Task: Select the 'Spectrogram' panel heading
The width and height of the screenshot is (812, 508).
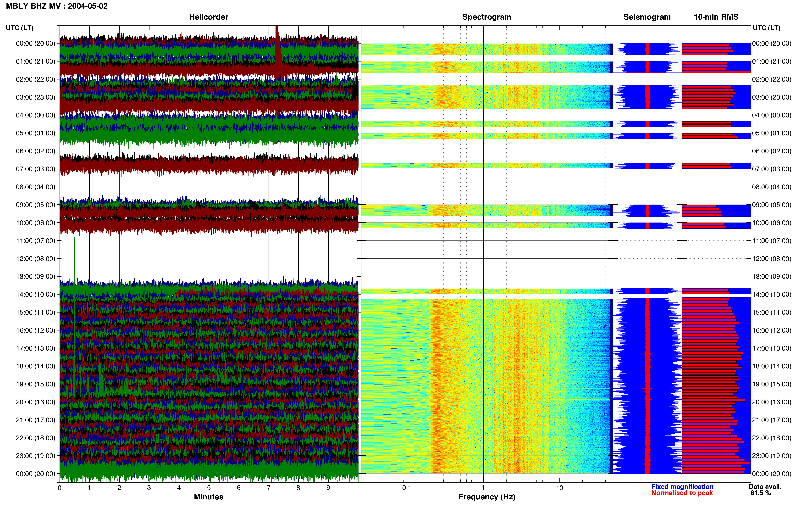Action: click(x=487, y=17)
